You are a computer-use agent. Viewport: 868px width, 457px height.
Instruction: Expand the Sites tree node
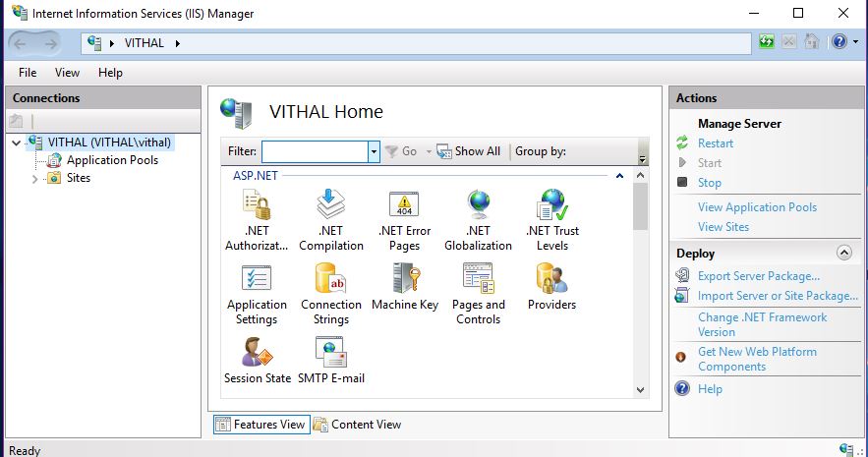click(x=34, y=178)
